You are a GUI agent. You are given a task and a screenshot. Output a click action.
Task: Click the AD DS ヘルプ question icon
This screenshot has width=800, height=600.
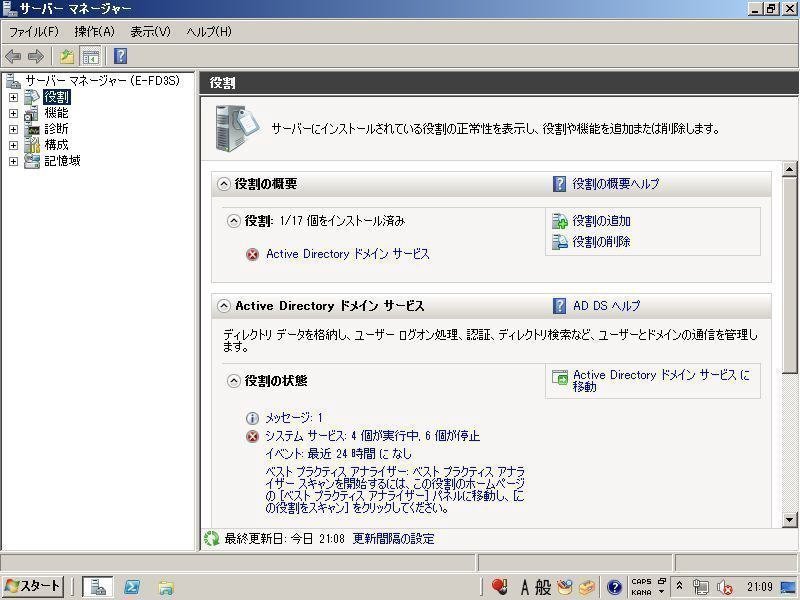(x=559, y=306)
